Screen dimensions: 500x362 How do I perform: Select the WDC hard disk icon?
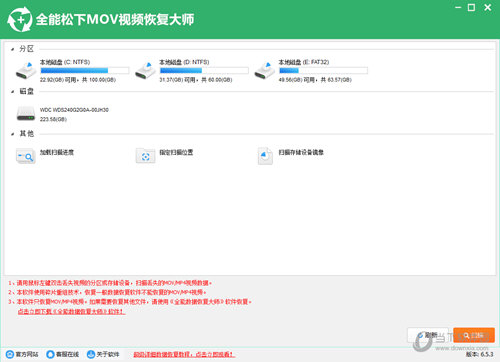coord(26,114)
